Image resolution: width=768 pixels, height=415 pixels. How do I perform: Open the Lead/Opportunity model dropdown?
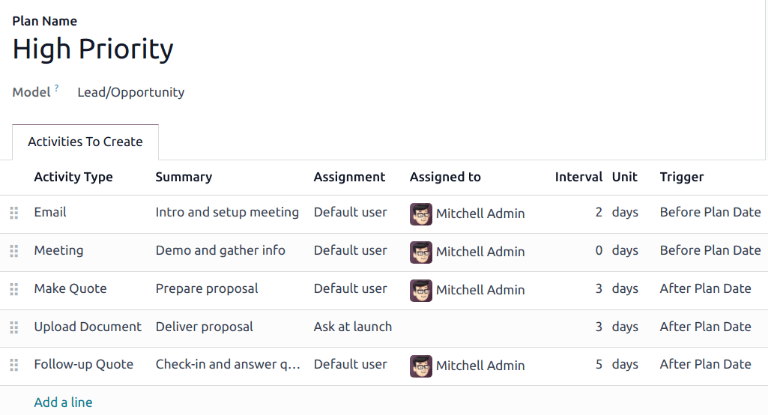(131, 92)
